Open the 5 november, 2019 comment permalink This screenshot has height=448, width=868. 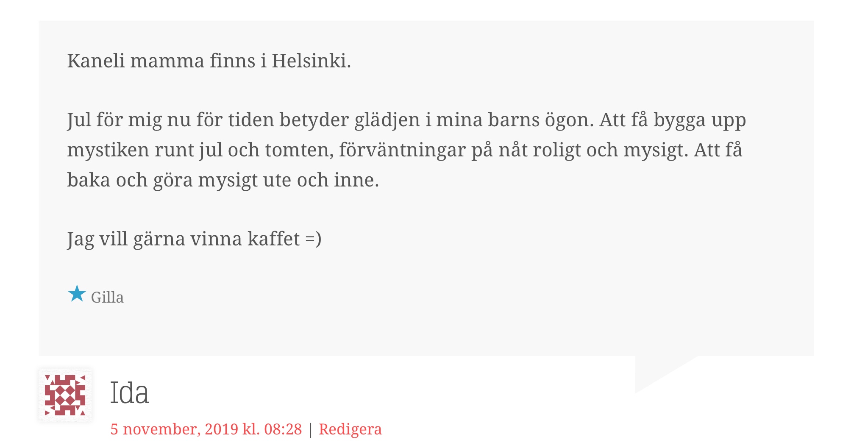point(206,429)
